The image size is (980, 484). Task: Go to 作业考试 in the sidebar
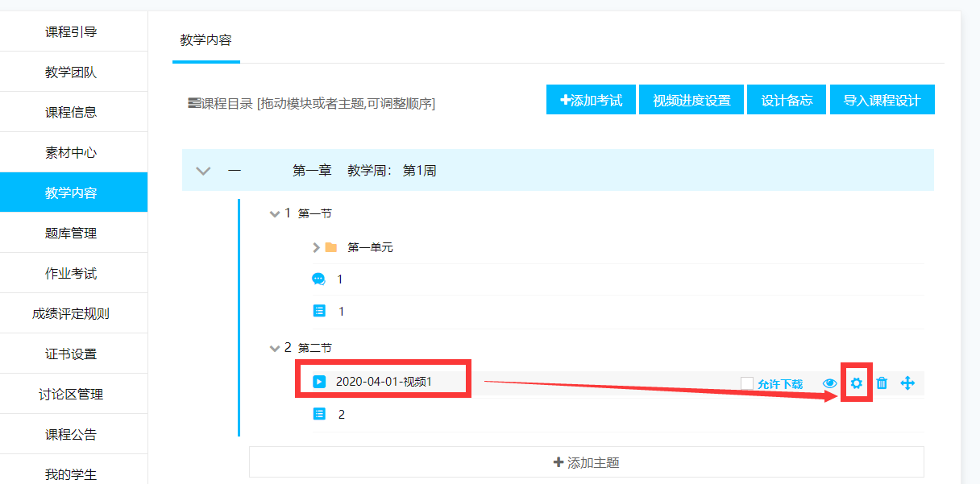click(x=71, y=274)
